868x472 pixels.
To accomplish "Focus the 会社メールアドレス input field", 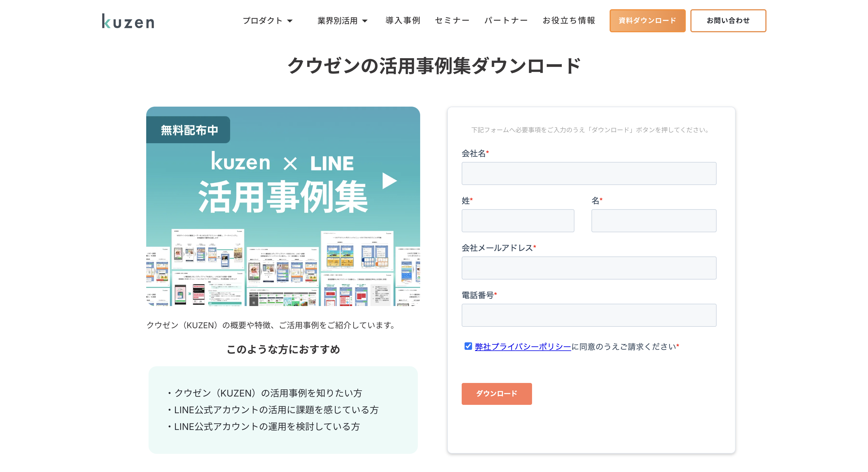I will coord(589,268).
